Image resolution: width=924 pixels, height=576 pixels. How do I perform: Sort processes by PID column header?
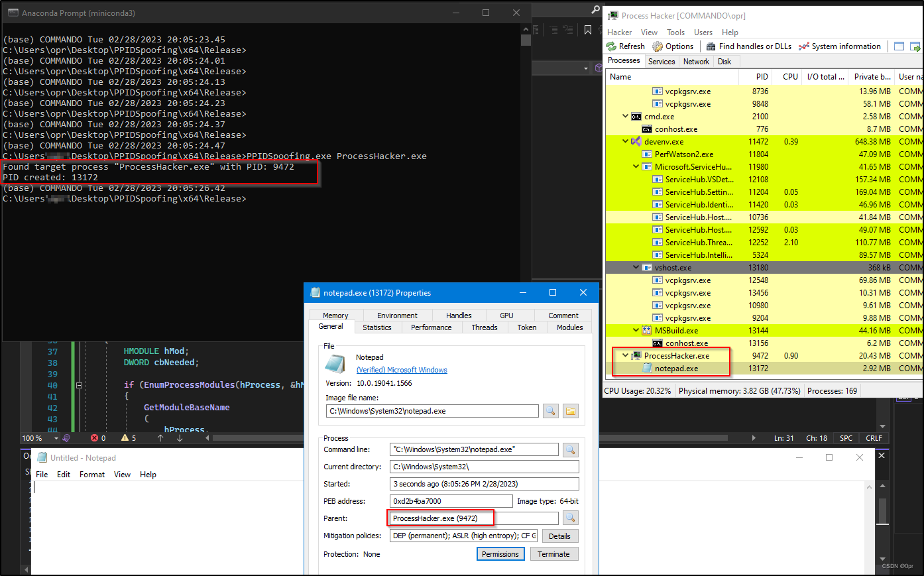(x=754, y=77)
